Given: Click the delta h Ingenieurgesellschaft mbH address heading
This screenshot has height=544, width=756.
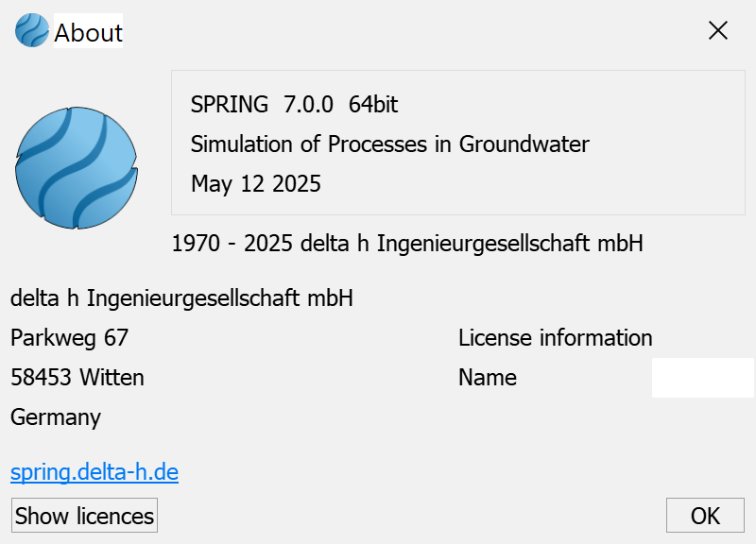Looking at the screenshot, I should [181, 297].
